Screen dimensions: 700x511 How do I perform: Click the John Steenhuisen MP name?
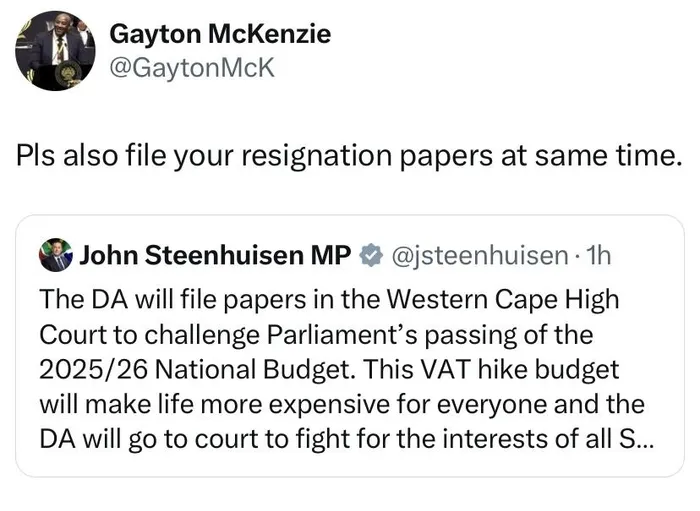pos(215,255)
